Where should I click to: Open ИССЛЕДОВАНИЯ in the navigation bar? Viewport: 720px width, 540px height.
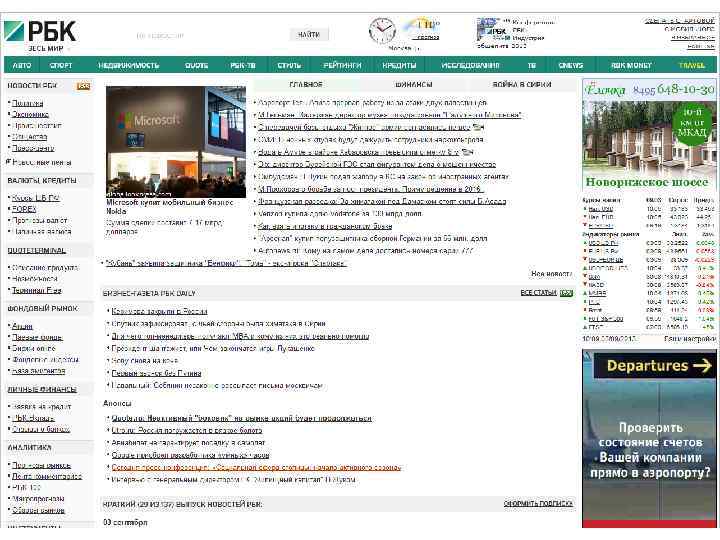pos(470,66)
